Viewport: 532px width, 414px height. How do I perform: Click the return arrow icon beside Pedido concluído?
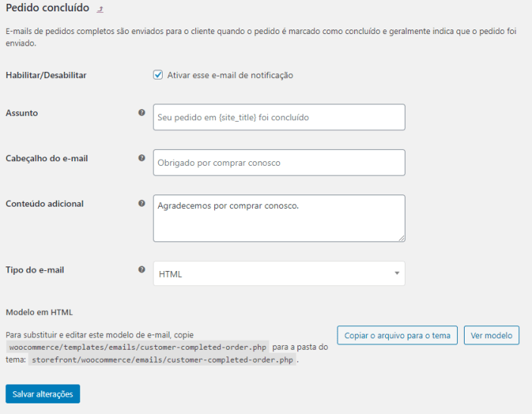[100, 10]
